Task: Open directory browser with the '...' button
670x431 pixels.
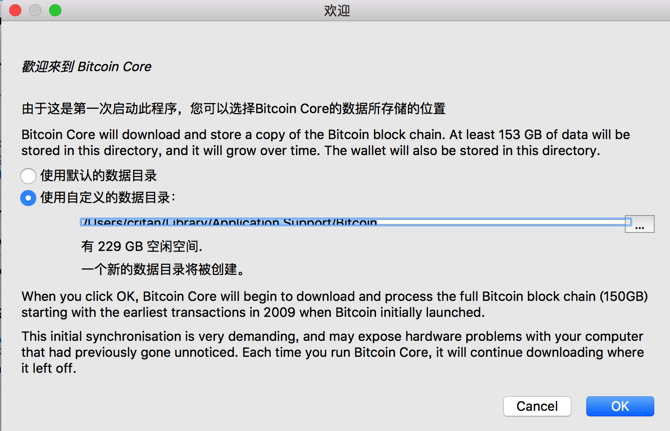Action: pos(640,224)
